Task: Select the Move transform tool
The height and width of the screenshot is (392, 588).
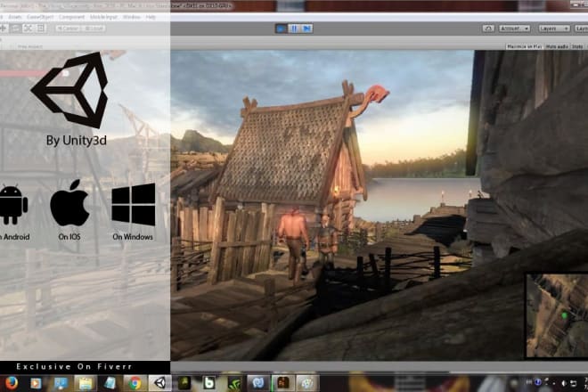Action: 4,29
